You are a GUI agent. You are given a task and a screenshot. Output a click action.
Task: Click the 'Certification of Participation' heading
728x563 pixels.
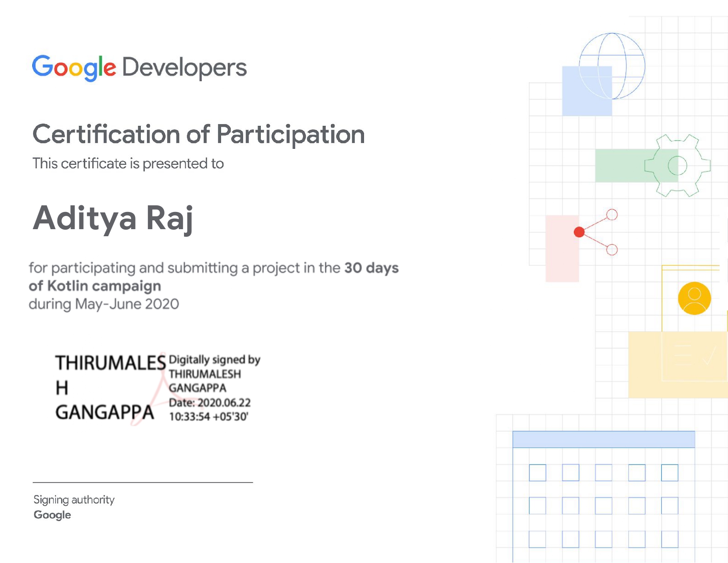point(199,135)
